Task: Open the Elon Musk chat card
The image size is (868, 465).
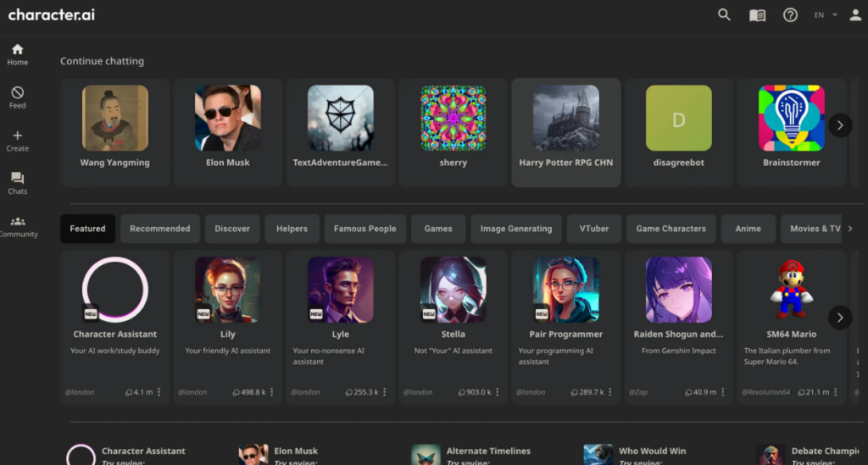Action: click(227, 132)
